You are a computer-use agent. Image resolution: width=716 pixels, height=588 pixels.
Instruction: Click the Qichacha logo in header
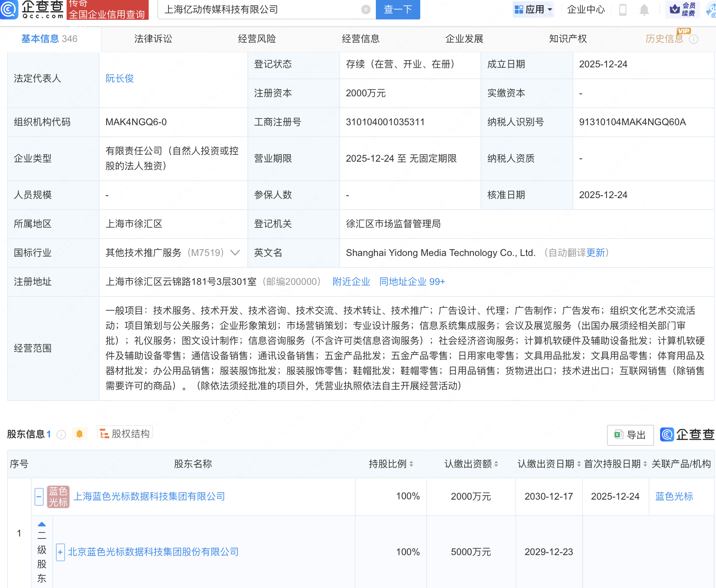33,10
